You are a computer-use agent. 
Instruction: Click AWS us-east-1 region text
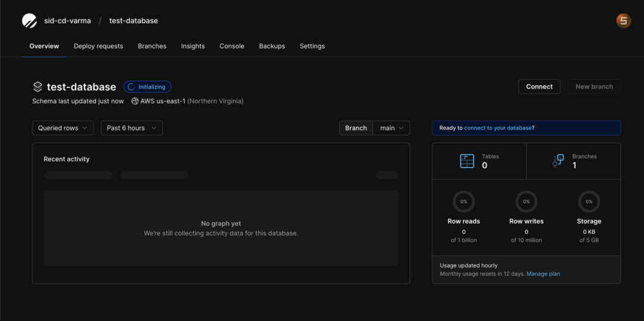(163, 101)
